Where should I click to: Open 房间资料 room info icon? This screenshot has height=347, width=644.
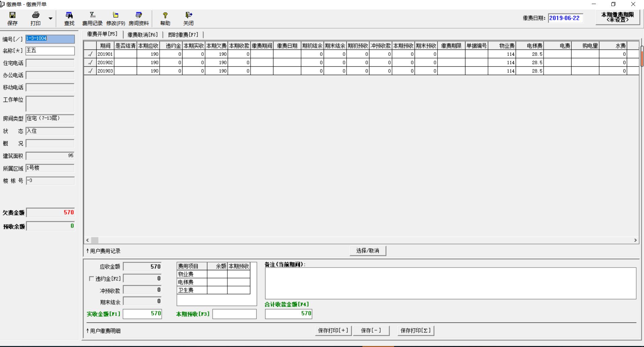[x=138, y=19]
